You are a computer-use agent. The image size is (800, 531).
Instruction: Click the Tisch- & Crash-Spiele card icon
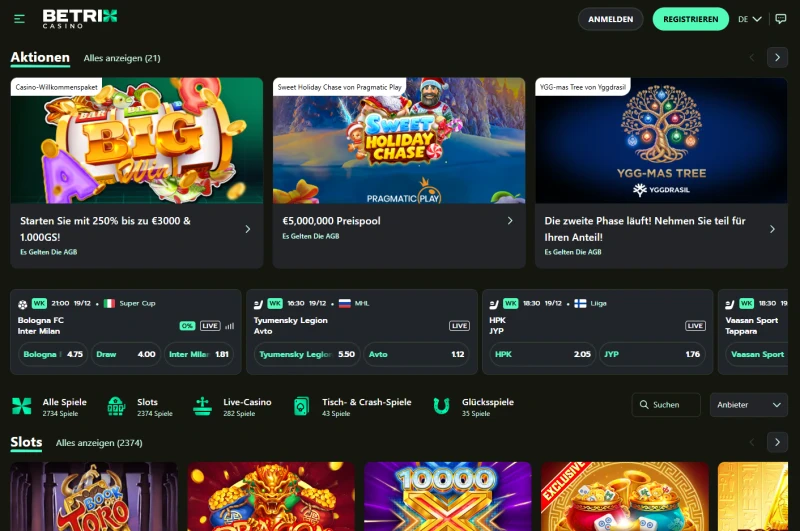point(301,406)
